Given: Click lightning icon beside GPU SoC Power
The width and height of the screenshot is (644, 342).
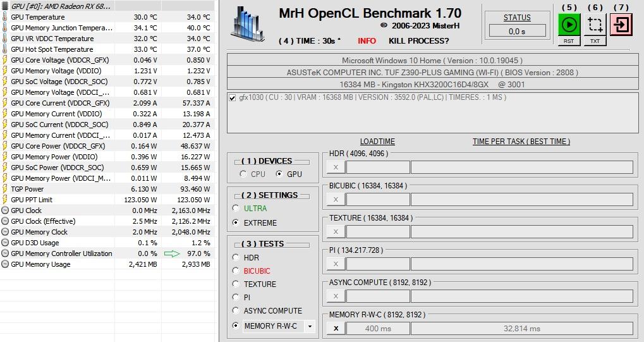Looking at the screenshot, I should (5, 168).
